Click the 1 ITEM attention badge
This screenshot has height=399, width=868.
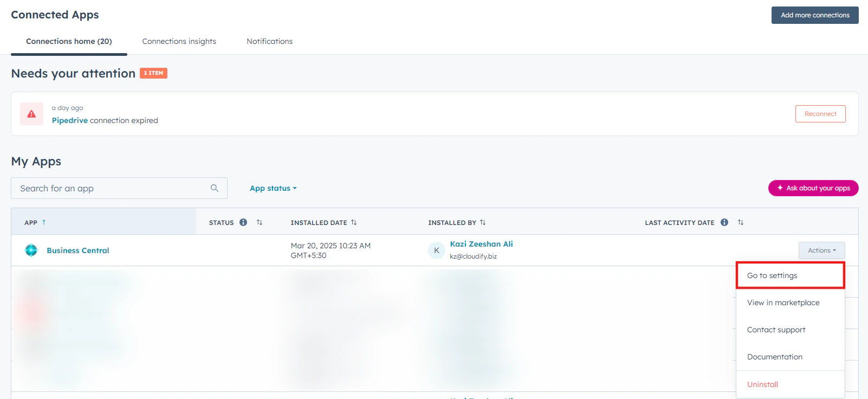click(153, 73)
